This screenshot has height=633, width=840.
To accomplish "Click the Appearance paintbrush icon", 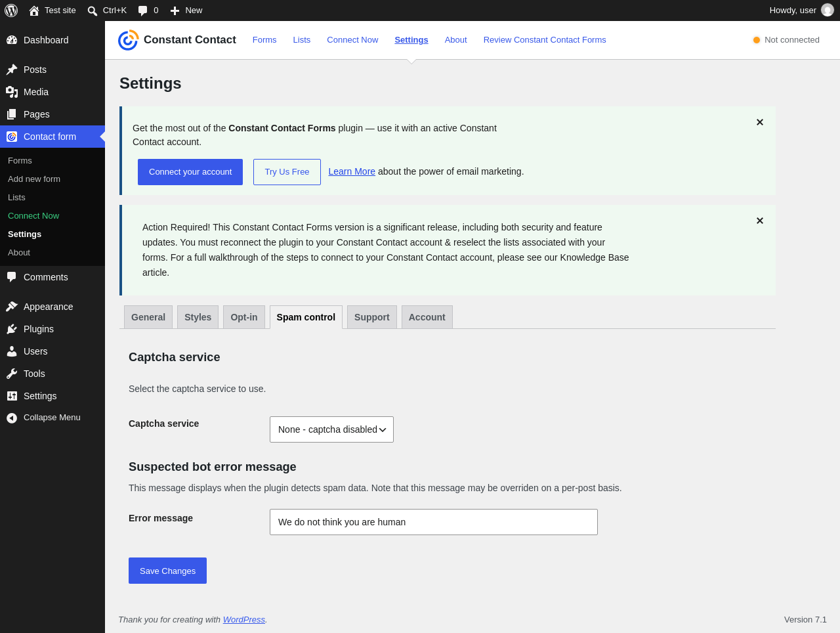I will [x=12, y=307].
